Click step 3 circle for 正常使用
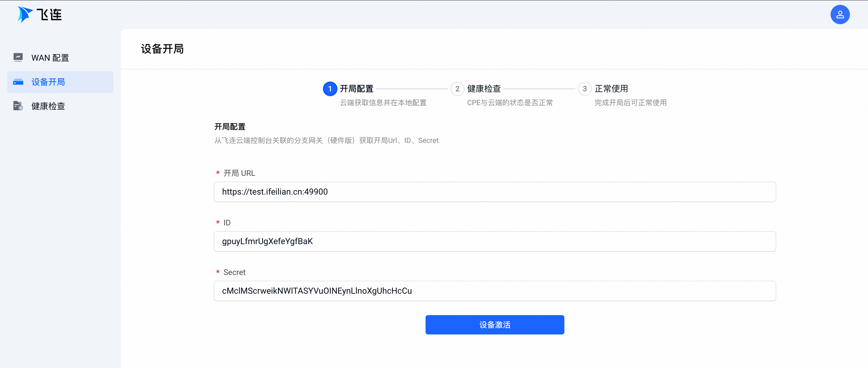868x368 pixels. point(585,89)
